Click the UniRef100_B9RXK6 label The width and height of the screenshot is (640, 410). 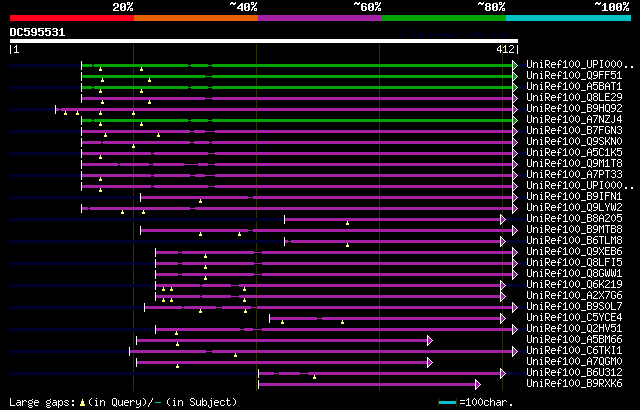(574, 384)
